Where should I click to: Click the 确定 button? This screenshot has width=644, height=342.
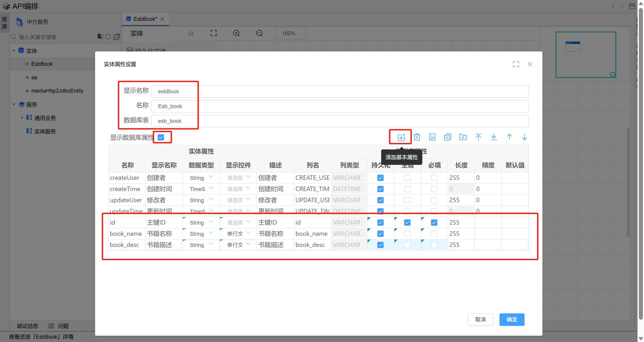point(512,319)
